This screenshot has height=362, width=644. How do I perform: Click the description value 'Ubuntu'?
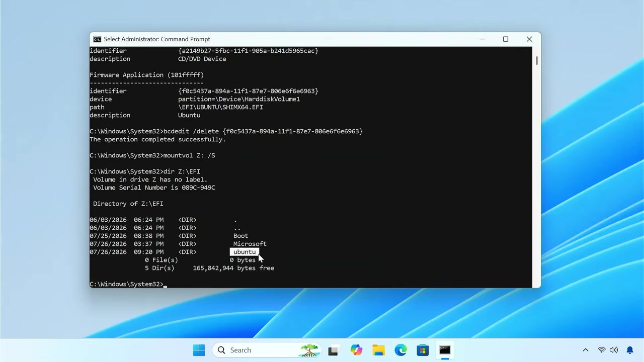[x=189, y=115]
